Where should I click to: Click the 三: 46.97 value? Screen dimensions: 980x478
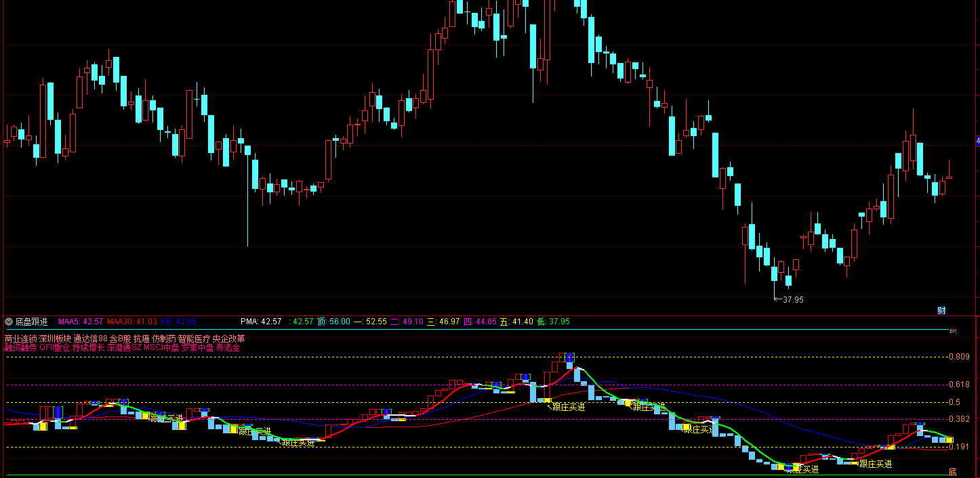coord(443,322)
